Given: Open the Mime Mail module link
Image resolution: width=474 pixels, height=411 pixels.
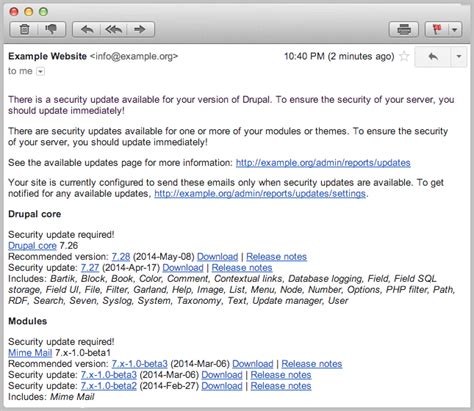Looking at the screenshot, I should [30, 353].
